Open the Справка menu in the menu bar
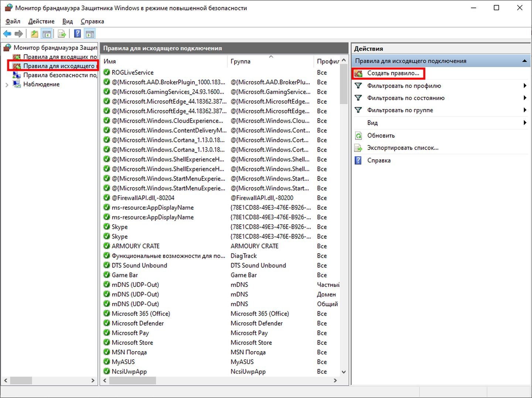The height and width of the screenshot is (398, 532). tap(92, 21)
